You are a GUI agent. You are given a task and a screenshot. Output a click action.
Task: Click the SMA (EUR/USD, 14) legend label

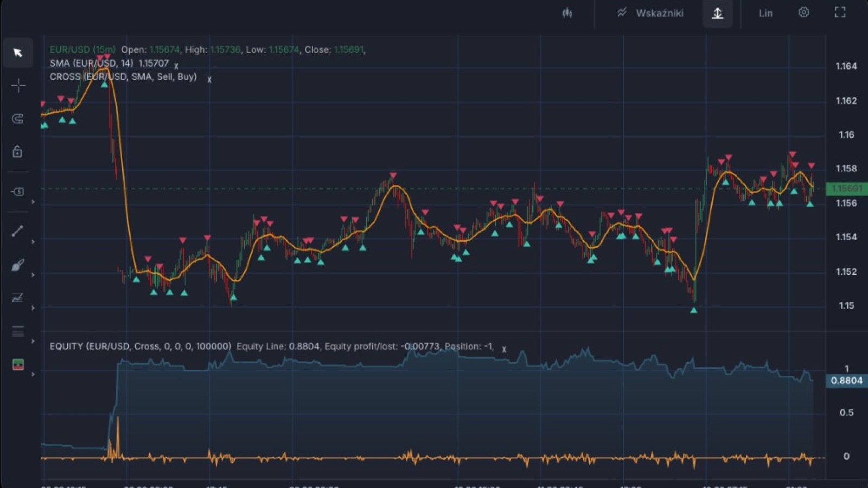(x=91, y=63)
